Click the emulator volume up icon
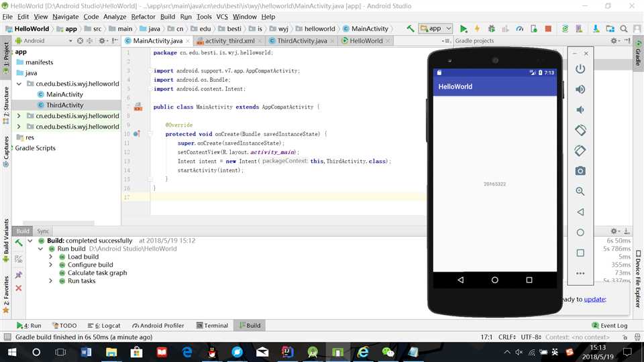 click(x=580, y=89)
